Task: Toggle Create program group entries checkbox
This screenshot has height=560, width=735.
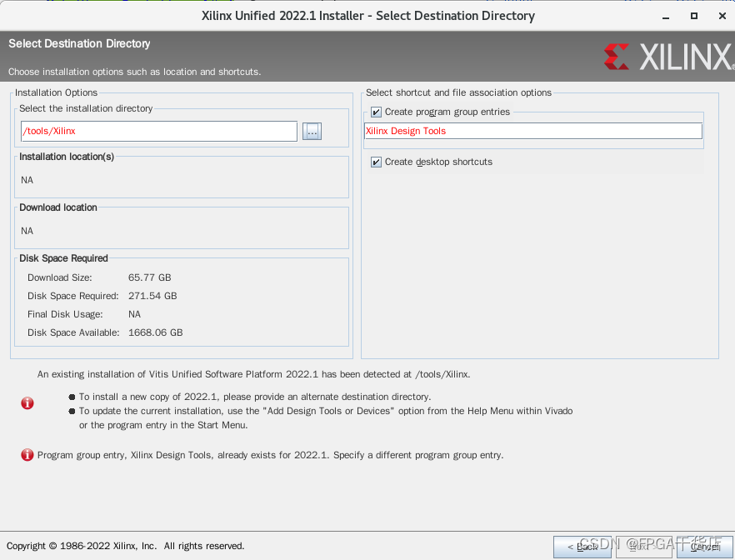Action: [376, 112]
